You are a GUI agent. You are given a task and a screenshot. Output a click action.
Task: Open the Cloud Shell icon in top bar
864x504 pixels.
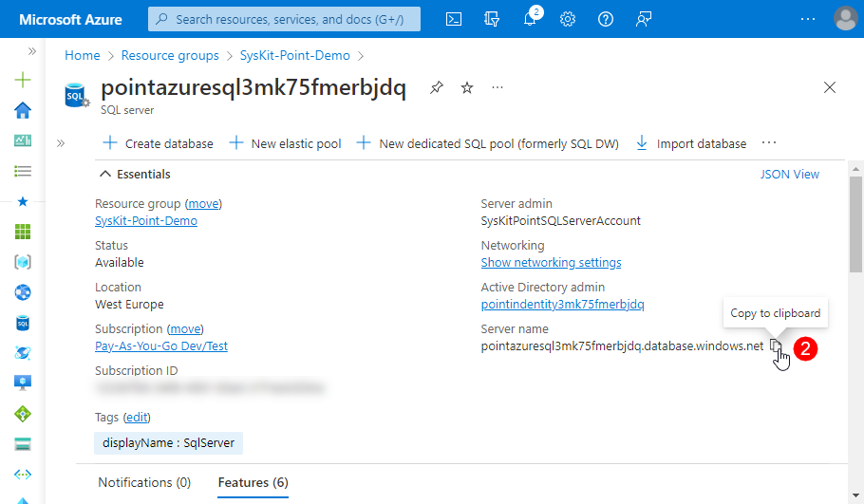[x=454, y=19]
